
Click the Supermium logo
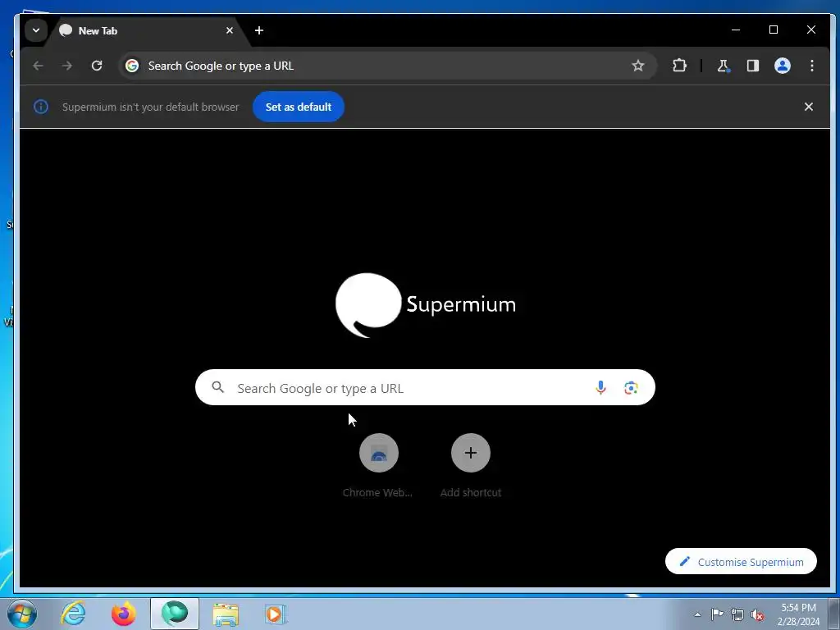(426, 305)
